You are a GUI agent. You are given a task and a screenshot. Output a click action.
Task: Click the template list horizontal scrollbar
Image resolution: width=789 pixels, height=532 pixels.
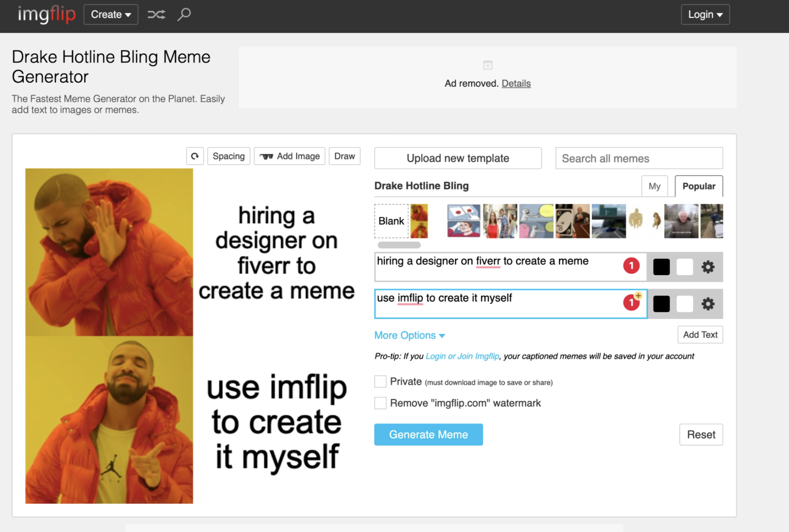399,245
